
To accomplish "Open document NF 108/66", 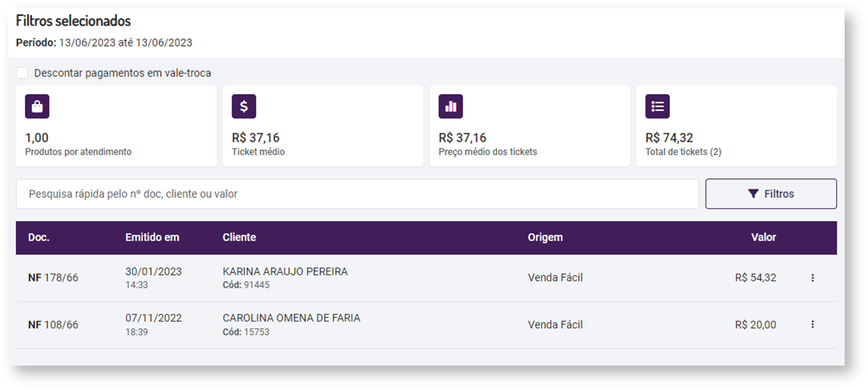I will 53,325.
